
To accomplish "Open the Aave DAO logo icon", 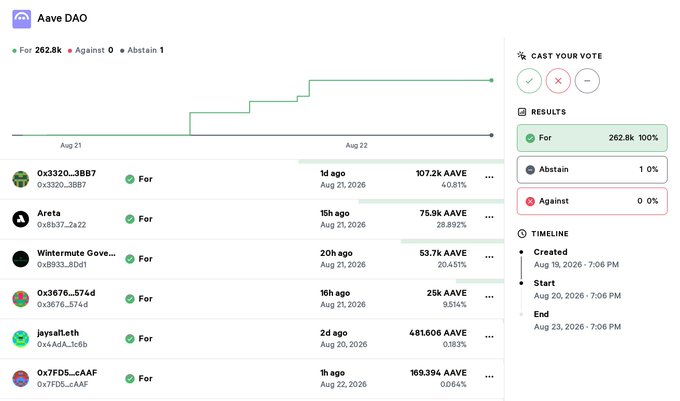I will 21,19.
